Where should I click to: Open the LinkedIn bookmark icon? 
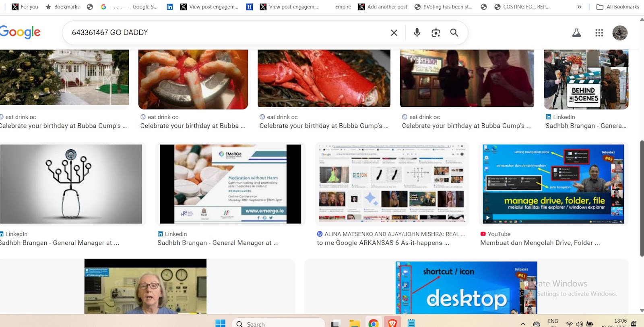point(170,7)
